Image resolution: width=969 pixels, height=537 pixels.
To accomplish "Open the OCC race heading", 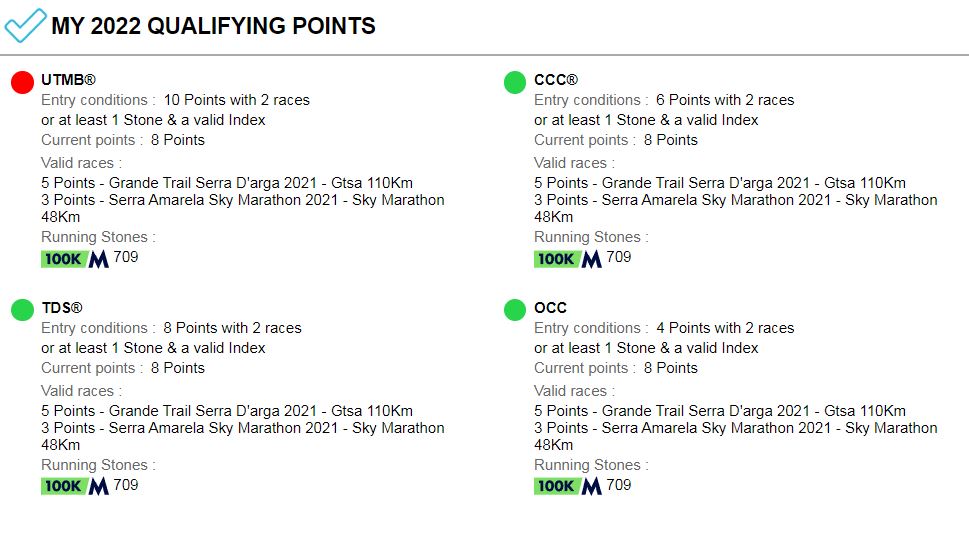I will 551,308.
